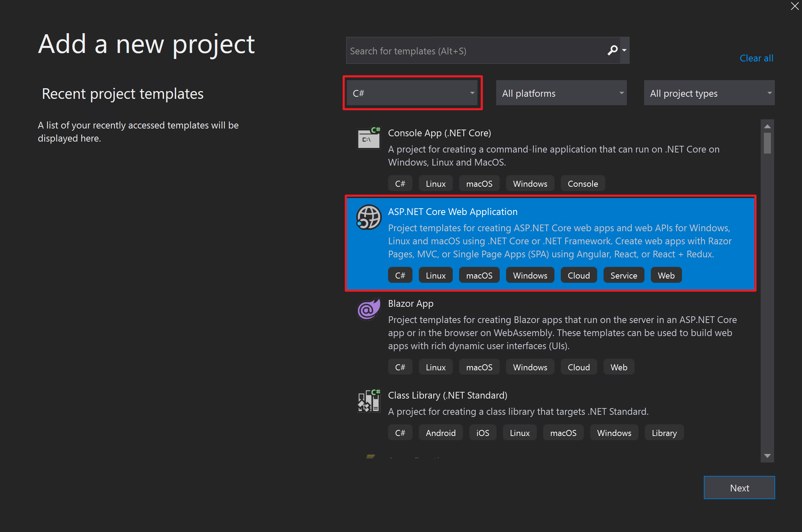Open the C# language filter dropdown
The width and height of the screenshot is (802, 532).
(x=412, y=93)
